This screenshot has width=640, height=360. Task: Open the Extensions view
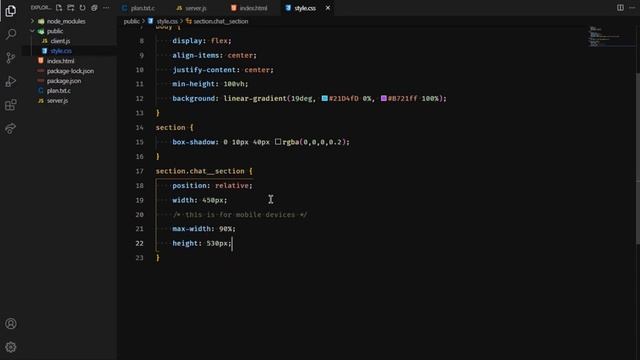click(x=11, y=105)
